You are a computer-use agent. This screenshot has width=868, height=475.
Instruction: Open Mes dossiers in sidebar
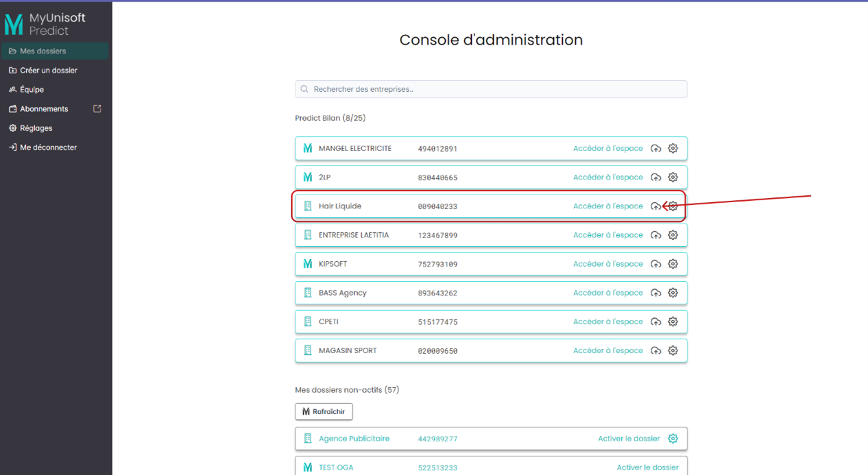55,51
